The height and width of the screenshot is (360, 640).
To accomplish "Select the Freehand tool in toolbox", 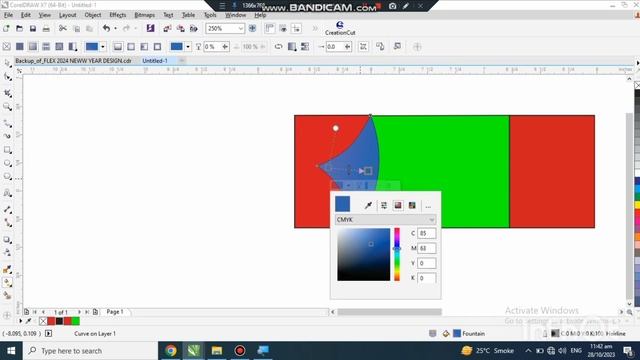I will (7, 123).
